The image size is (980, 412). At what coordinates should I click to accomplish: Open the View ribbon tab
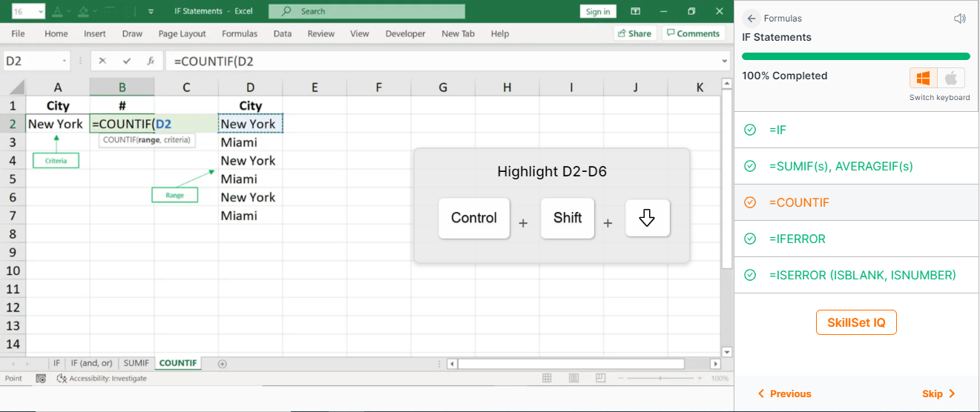360,33
